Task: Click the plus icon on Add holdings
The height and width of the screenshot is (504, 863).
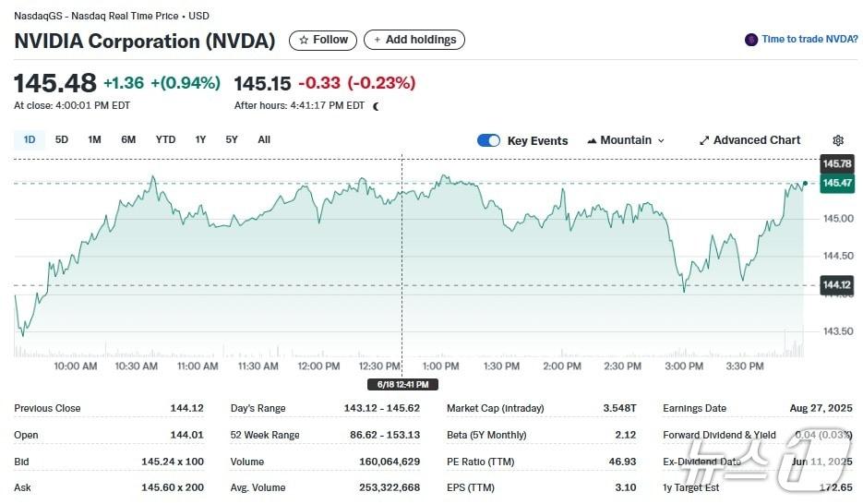Action: click(378, 40)
